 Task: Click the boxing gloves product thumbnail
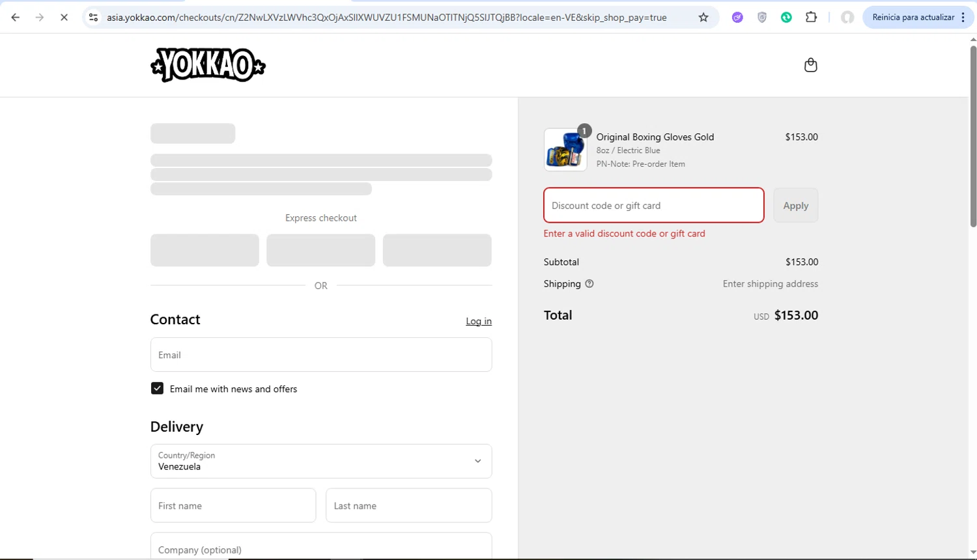click(x=565, y=150)
